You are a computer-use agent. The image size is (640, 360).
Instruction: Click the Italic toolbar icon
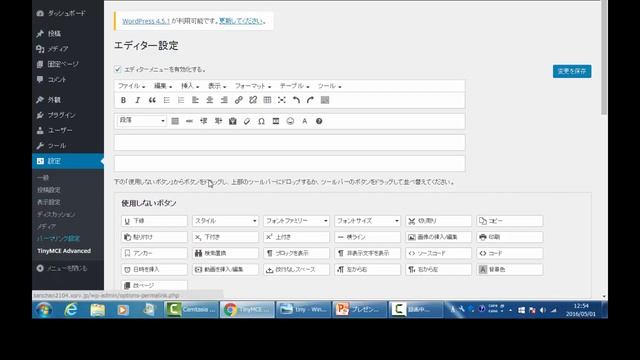click(x=138, y=100)
